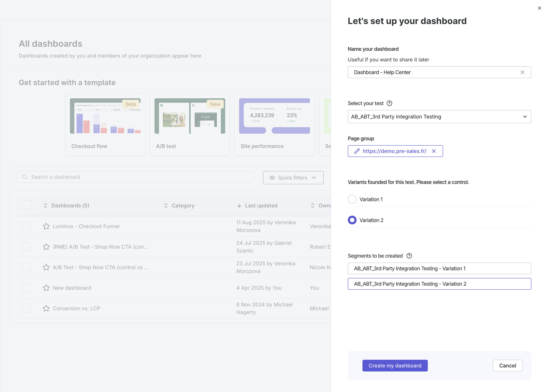Check the New dashboard row
Image resolution: width=548 pixels, height=392 pixels.
pyautogui.click(x=26, y=288)
